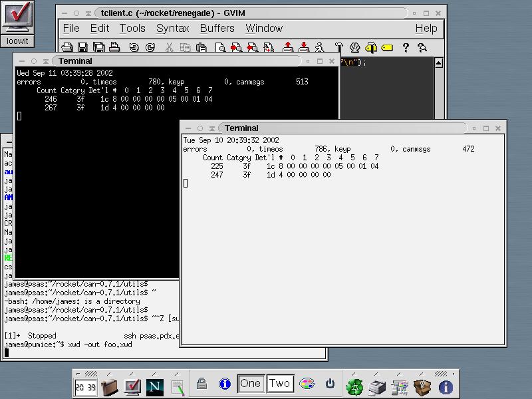
Task: Click Save Session down-arrow icon in GVIM
Action: click(x=304, y=47)
